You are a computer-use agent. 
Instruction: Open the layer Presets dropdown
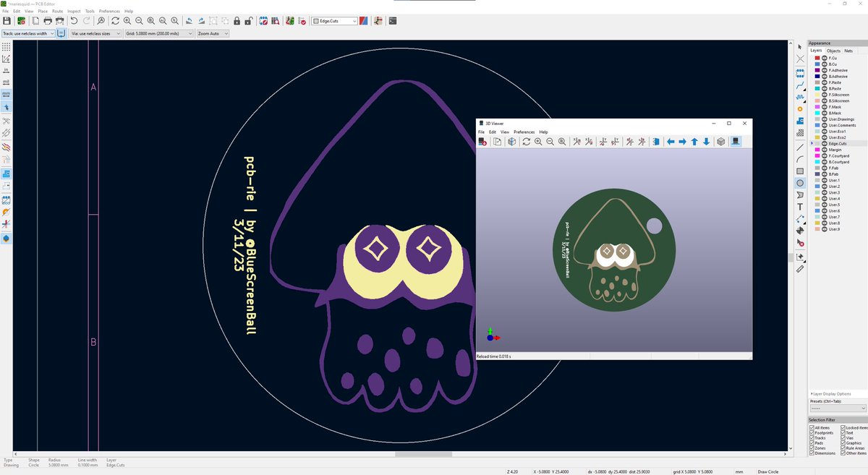coord(838,408)
